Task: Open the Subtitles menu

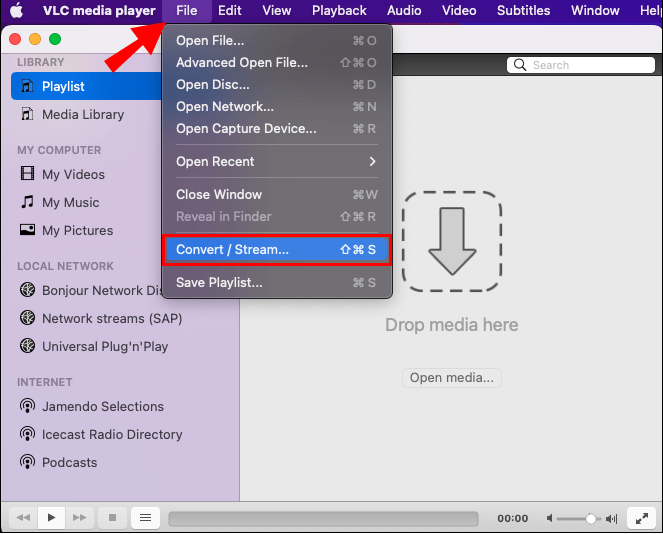Action: (x=523, y=10)
